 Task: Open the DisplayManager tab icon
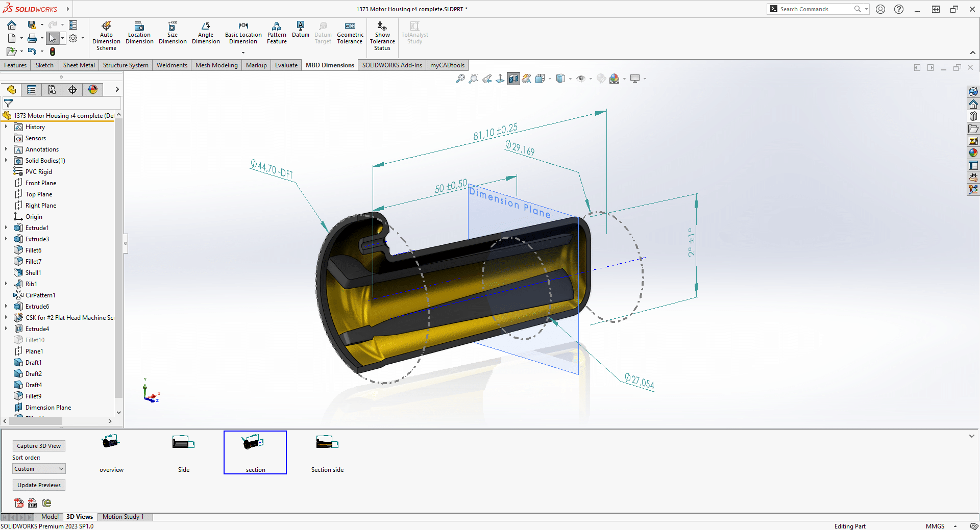click(93, 90)
